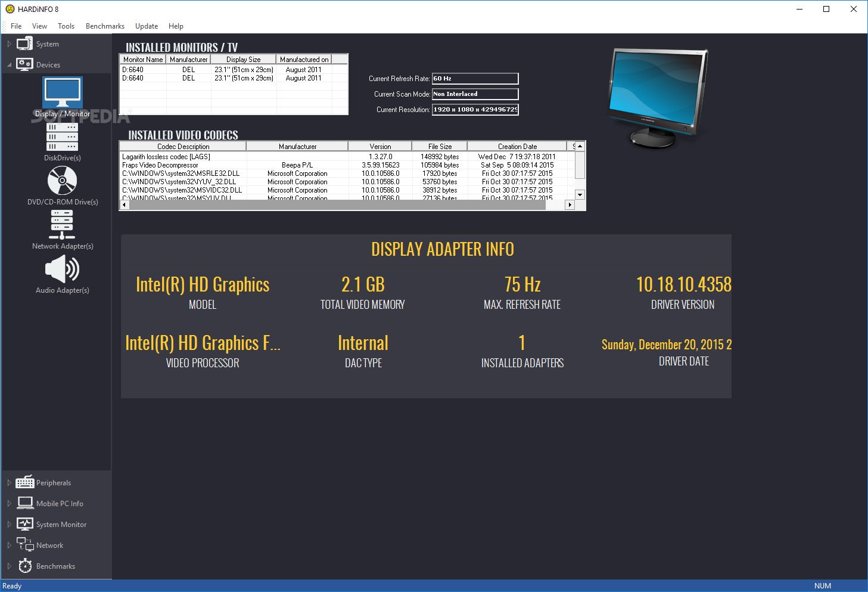Open the View menu
Screen dimensions: 868x592
pyautogui.click(x=40, y=26)
